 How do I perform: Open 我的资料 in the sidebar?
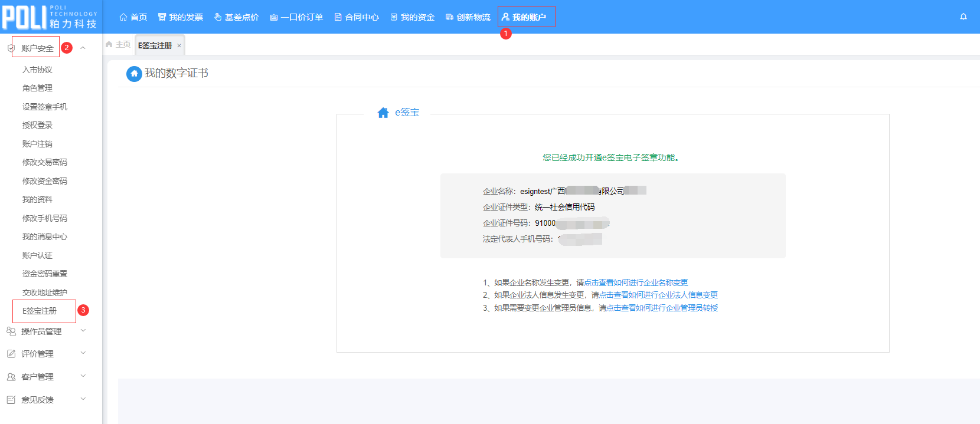pos(37,199)
